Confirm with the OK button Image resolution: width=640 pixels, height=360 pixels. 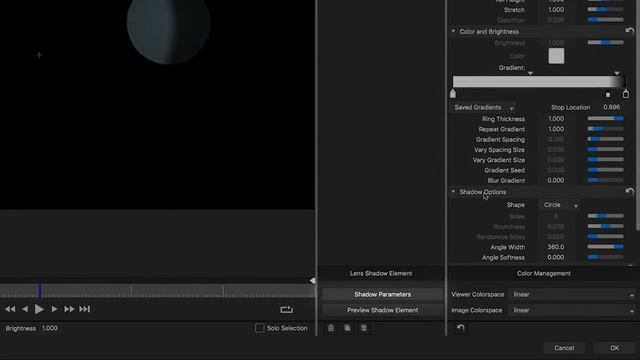pos(614,348)
